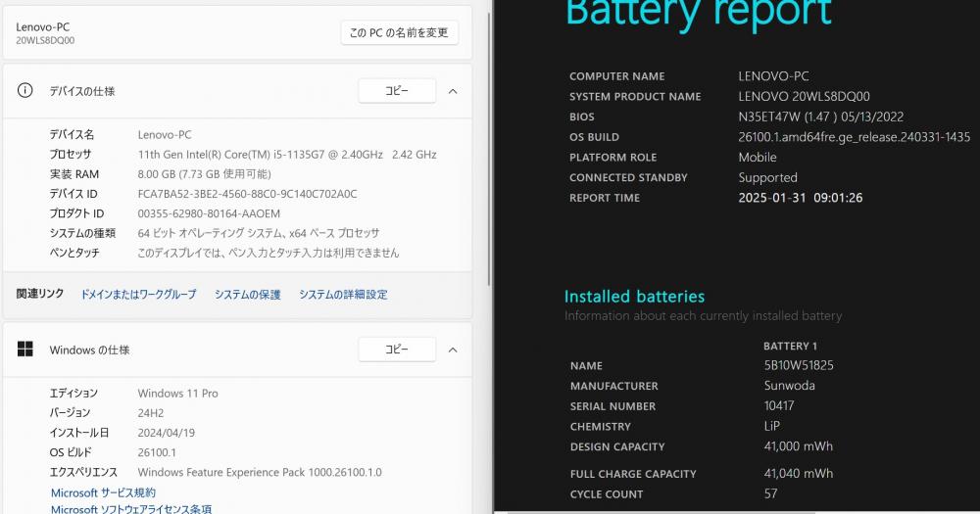Open Microsoft サービス規約 link
Image resolution: width=980 pixels, height=514 pixels.
coord(103,492)
